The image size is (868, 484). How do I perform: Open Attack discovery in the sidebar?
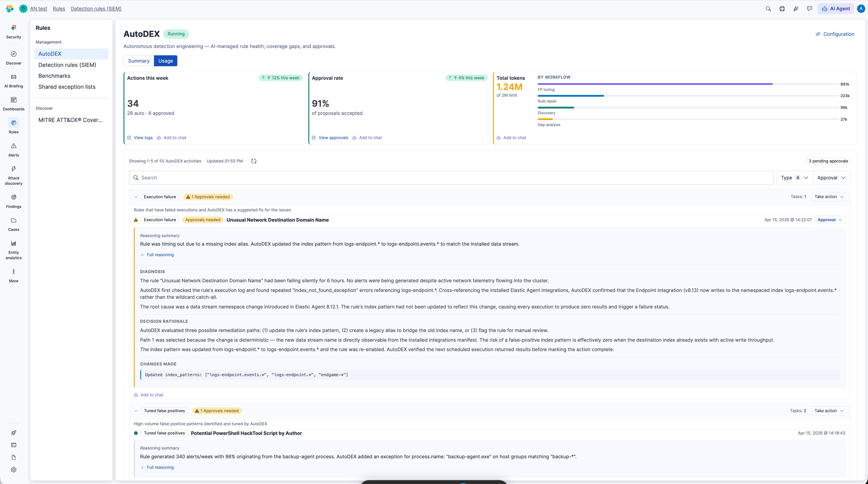[14, 176]
